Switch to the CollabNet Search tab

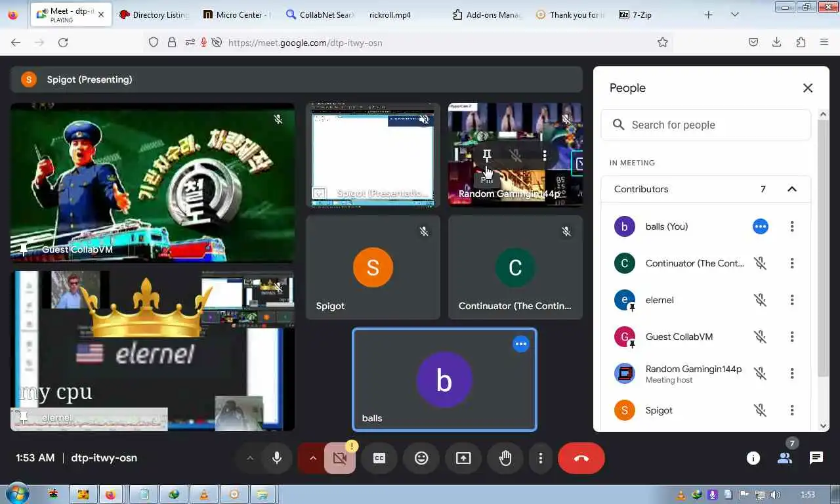(320, 14)
